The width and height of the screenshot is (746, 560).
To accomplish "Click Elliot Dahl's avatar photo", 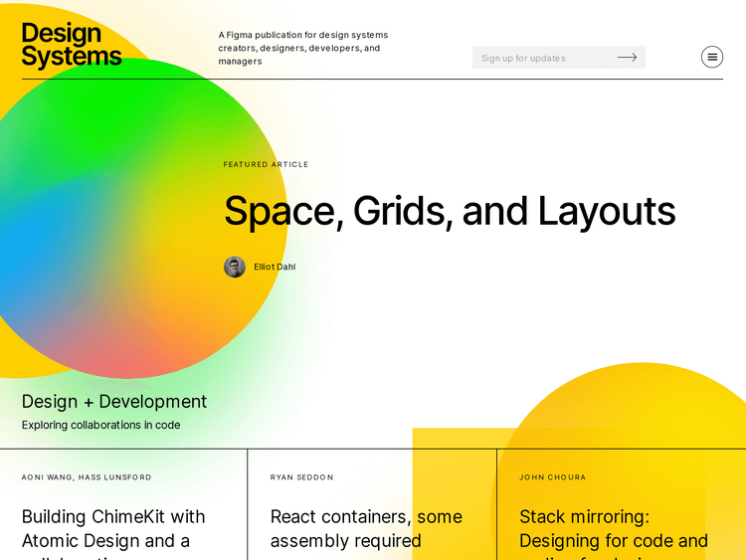I will click(235, 267).
